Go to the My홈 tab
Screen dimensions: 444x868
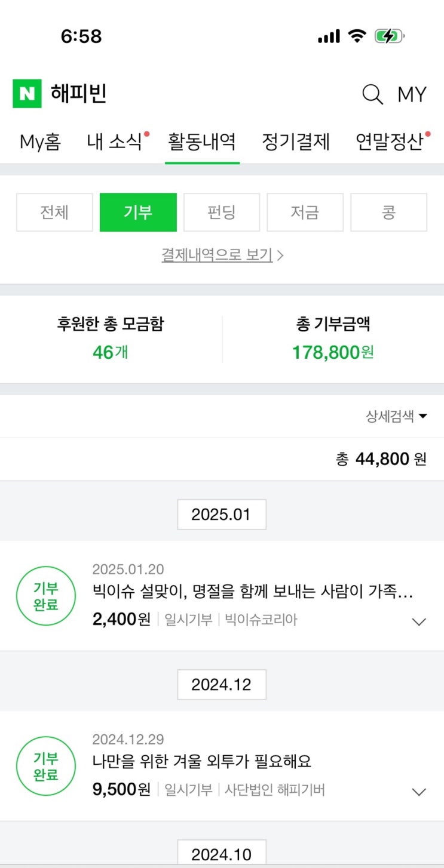click(x=40, y=142)
